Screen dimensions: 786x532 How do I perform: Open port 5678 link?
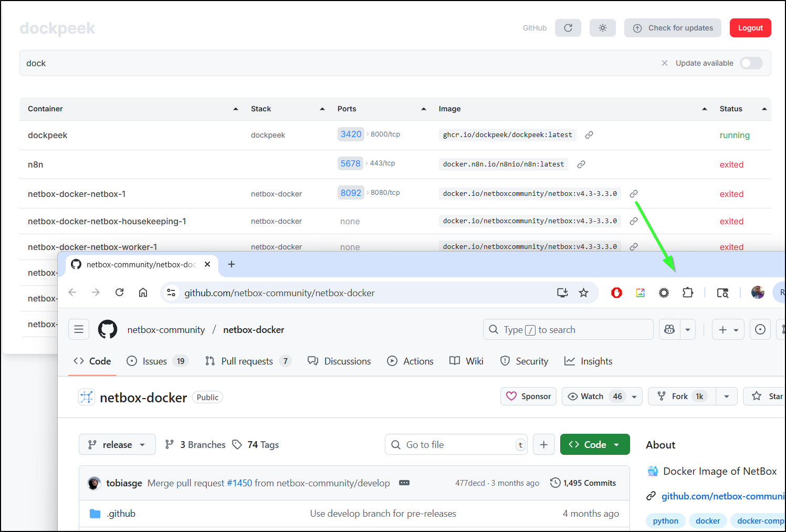(x=350, y=163)
